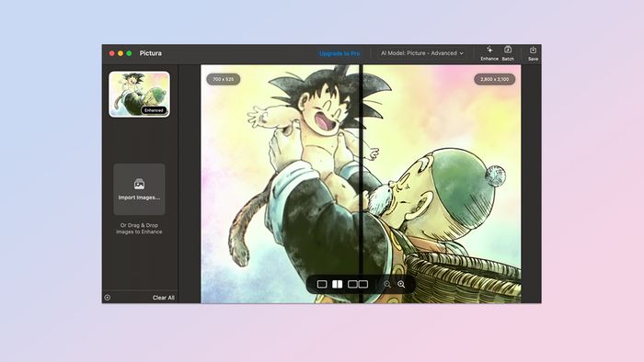Select split-screen comparison view
644x362 pixels.
338,284
